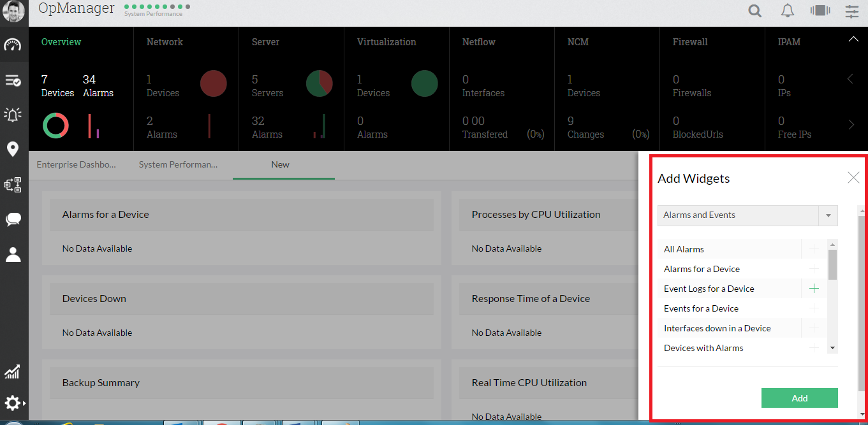868x425 pixels.
Task: Open the reports chart icon in sidebar
Action: pyautogui.click(x=13, y=371)
